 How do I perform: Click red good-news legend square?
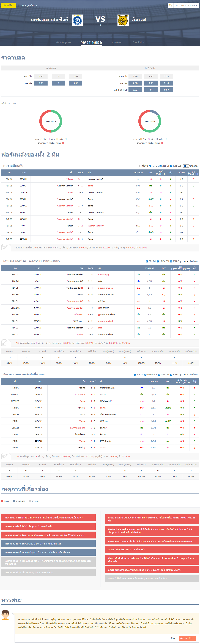(2, 501)
